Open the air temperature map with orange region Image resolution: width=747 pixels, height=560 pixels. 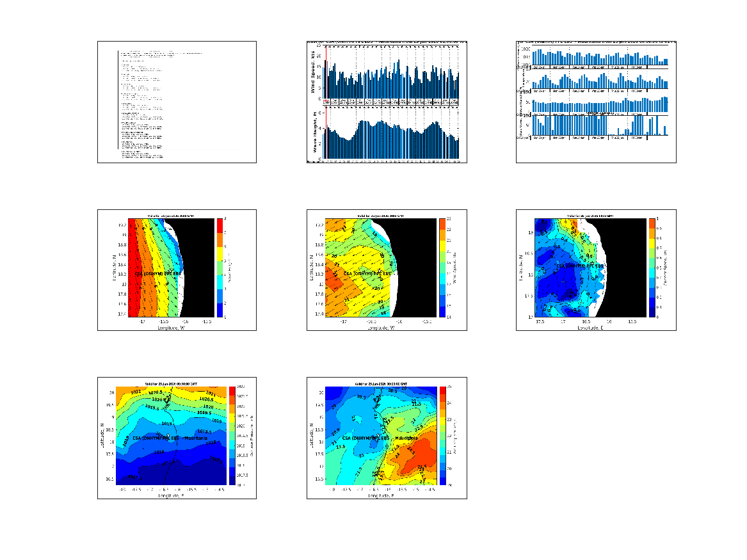pos(387,438)
